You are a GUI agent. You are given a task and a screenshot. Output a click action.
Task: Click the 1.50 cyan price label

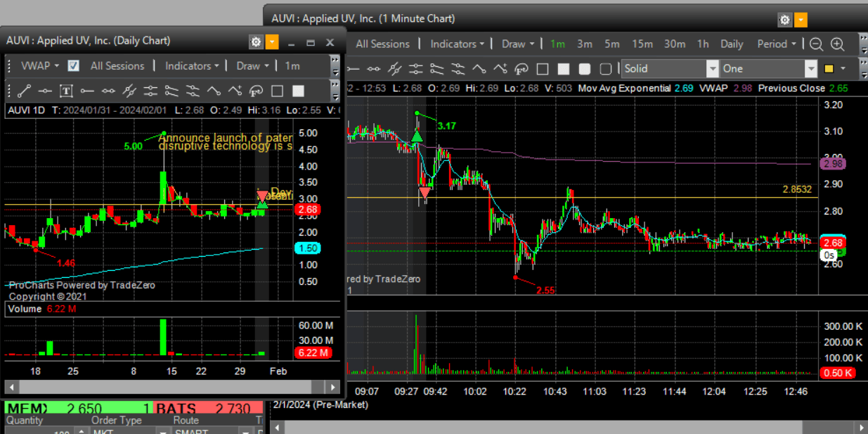pyautogui.click(x=307, y=248)
